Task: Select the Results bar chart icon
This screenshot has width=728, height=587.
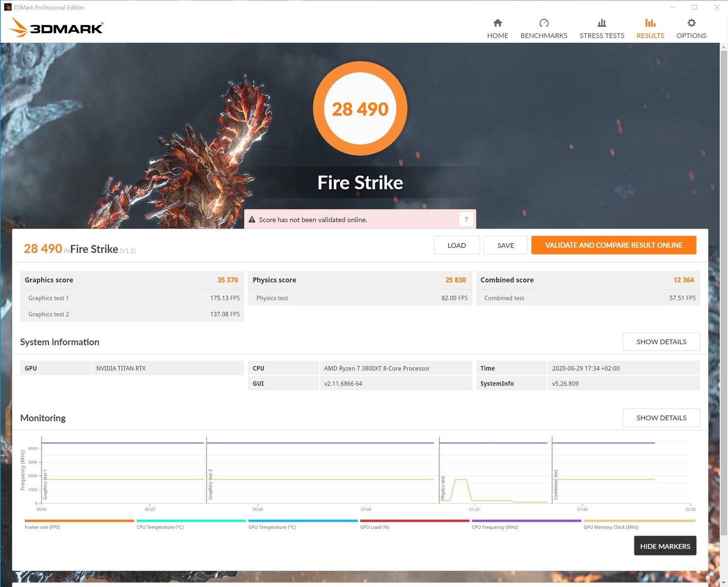Action: (650, 23)
